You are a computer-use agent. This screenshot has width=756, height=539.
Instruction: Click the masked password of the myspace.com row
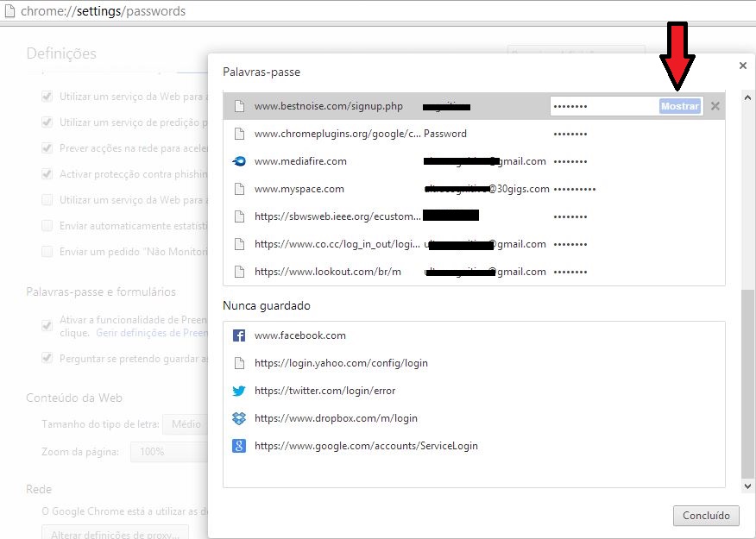[575, 190]
